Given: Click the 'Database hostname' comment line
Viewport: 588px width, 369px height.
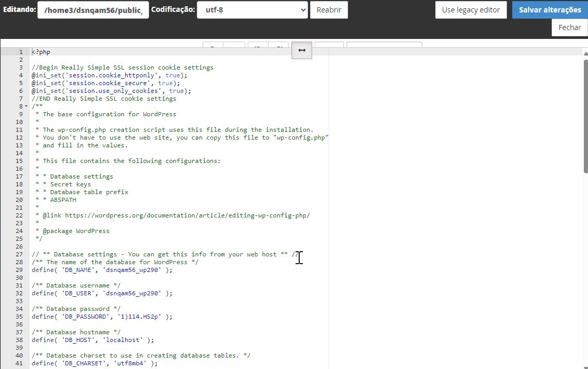Looking at the screenshot, I should [x=76, y=332].
